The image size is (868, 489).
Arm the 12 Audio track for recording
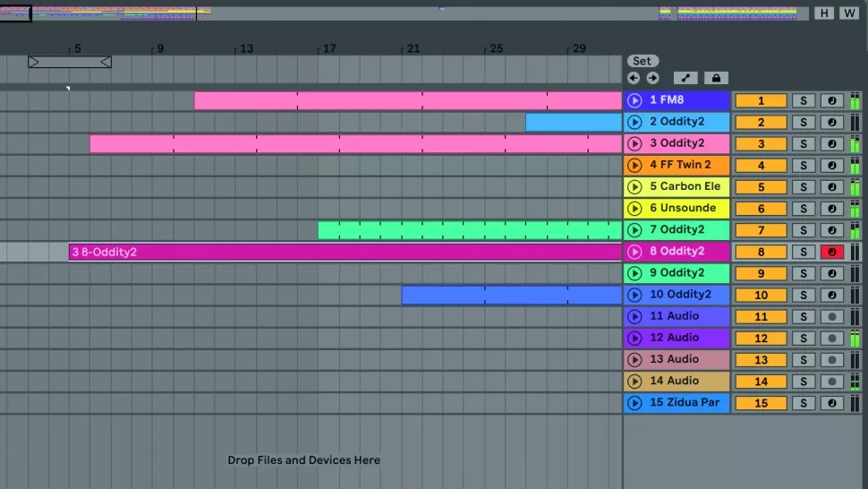pyautogui.click(x=832, y=339)
